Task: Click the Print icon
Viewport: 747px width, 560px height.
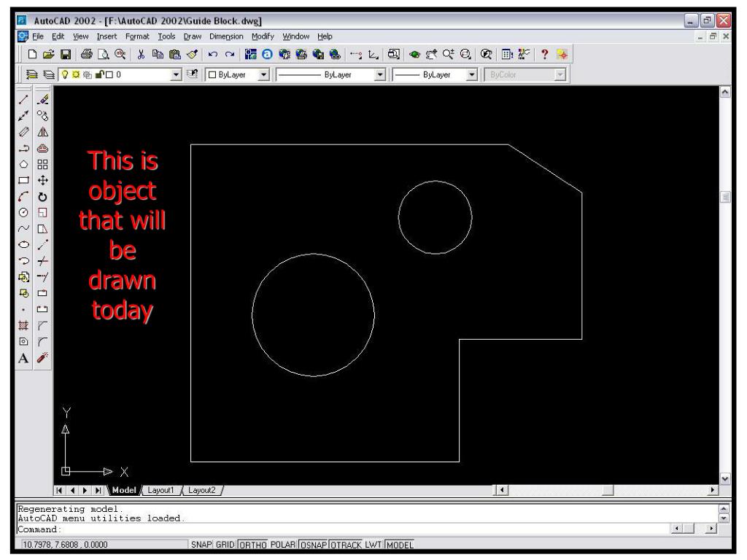Action: [x=86, y=54]
